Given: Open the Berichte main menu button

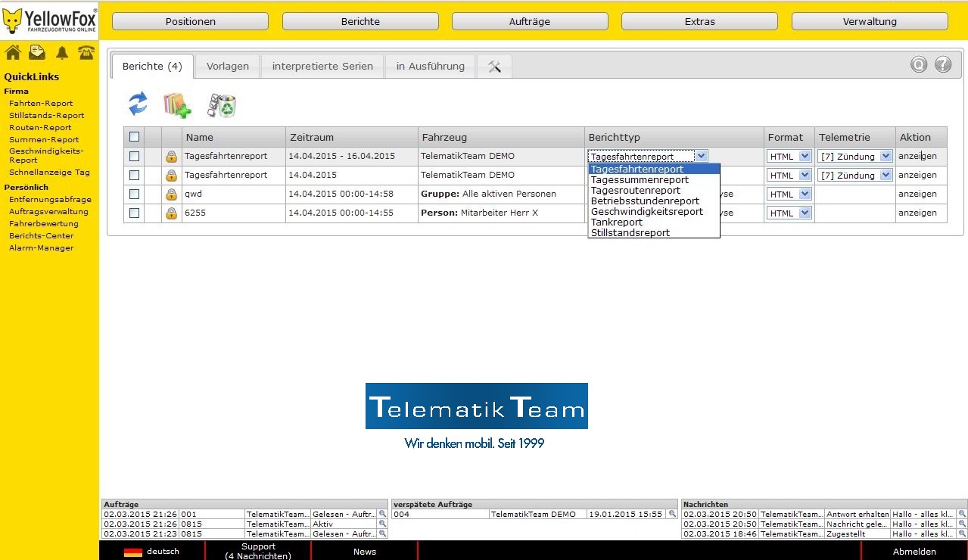Looking at the screenshot, I should 360,22.
